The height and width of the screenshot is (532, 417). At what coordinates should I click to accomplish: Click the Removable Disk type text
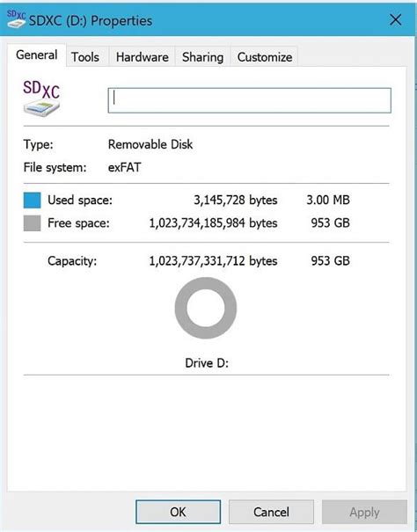[150, 144]
